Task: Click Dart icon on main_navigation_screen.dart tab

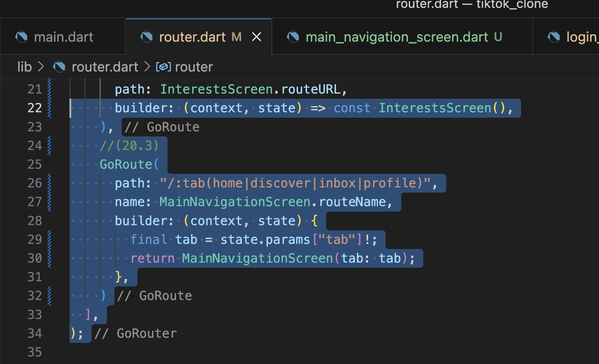Action: [293, 37]
